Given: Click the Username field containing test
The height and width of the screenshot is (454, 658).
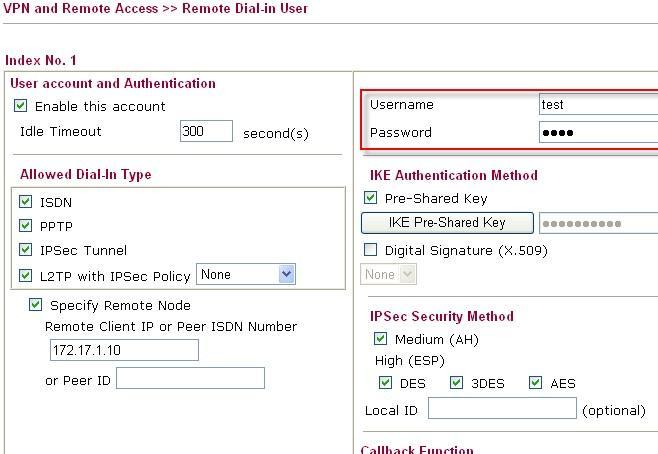Looking at the screenshot, I should (x=597, y=104).
